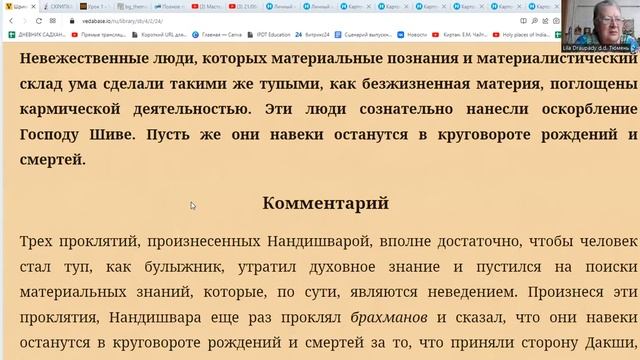Reload the vedabase page
The width and height of the screenshot is (640, 360).
pos(38,21)
